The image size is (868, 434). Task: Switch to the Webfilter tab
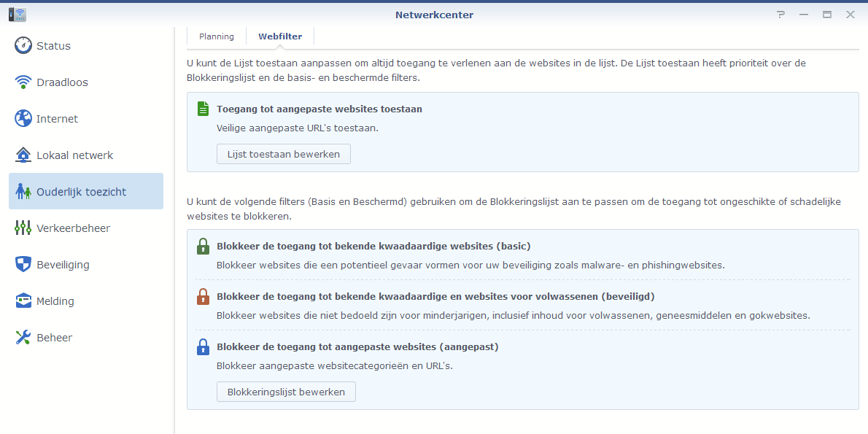click(x=279, y=36)
